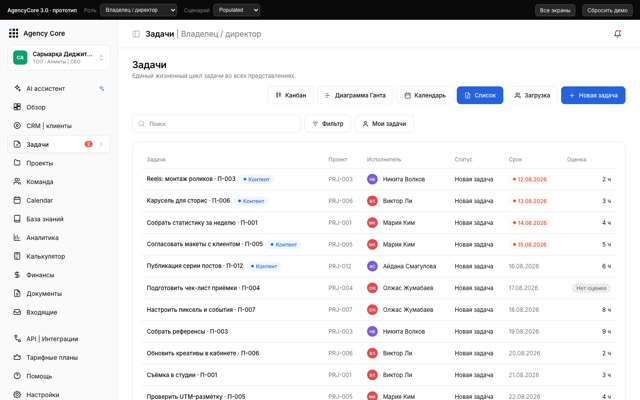Click the Оценка column header
Viewport: 640px width, 400px height.
click(576, 160)
